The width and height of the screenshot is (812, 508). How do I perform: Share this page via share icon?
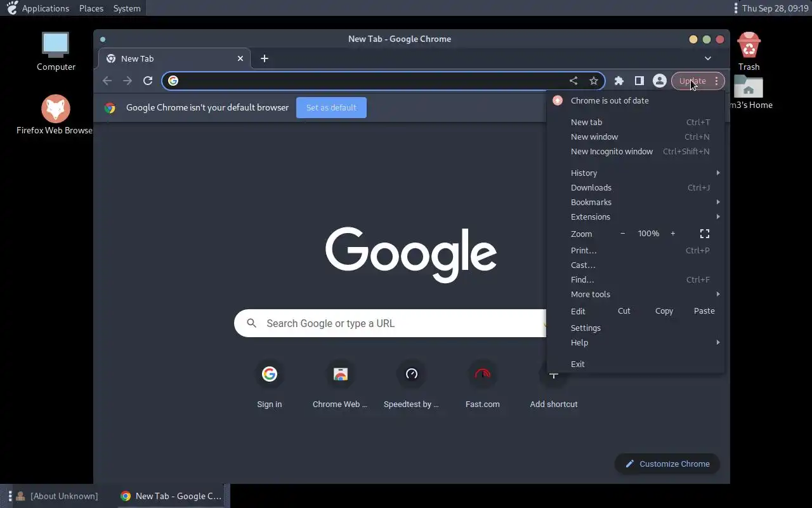click(x=573, y=81)
